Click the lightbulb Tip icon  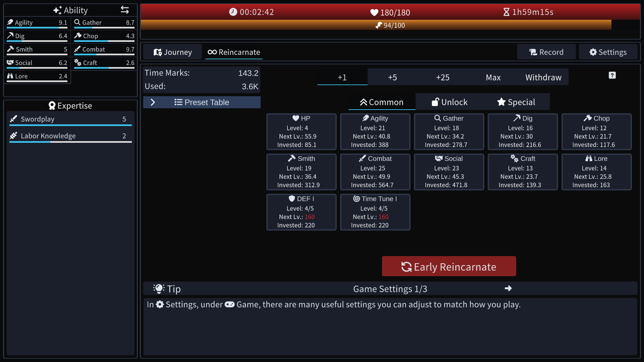coord(159,289)
